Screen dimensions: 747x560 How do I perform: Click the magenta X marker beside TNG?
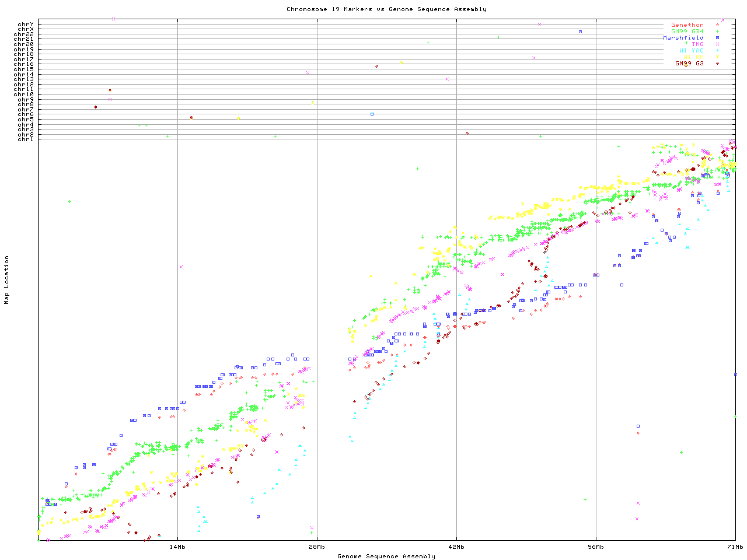coord(717,44)
